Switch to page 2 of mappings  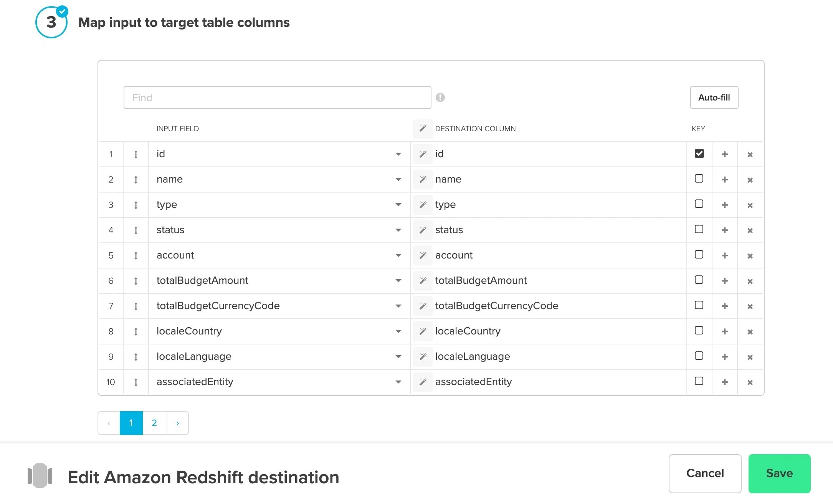pyautogui.click(x=154, y=423)
